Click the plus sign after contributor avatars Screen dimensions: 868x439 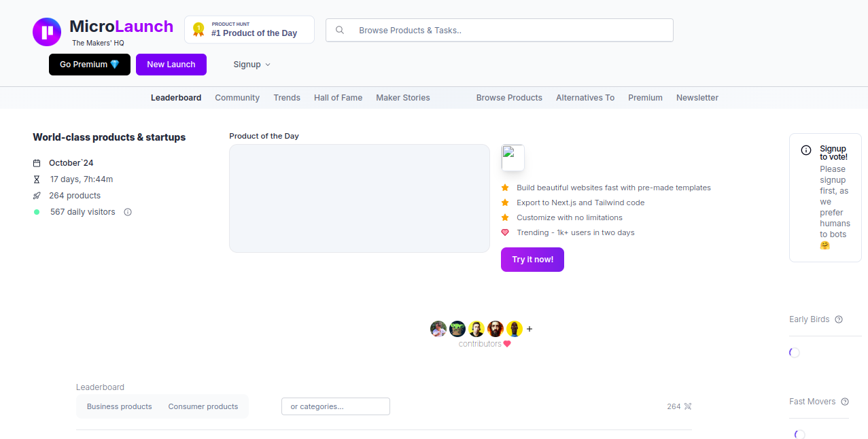(x=530, y=329)
